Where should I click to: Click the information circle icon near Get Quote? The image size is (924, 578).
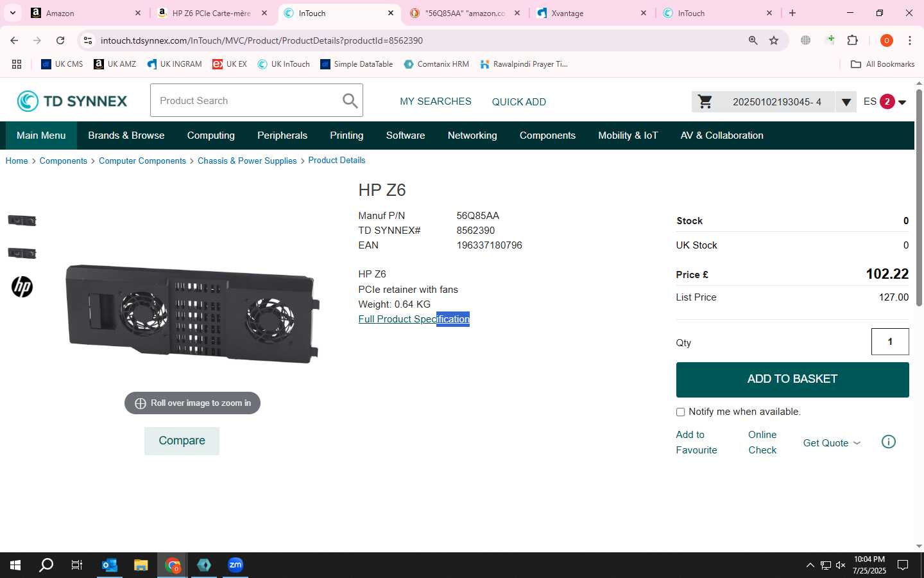point(889,442)
